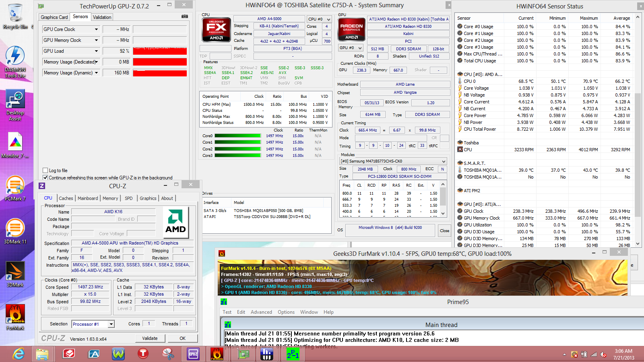Open the Monitor_7 desktop file
The height and width of the screenshot is (362, 644).
pos(15,145)
